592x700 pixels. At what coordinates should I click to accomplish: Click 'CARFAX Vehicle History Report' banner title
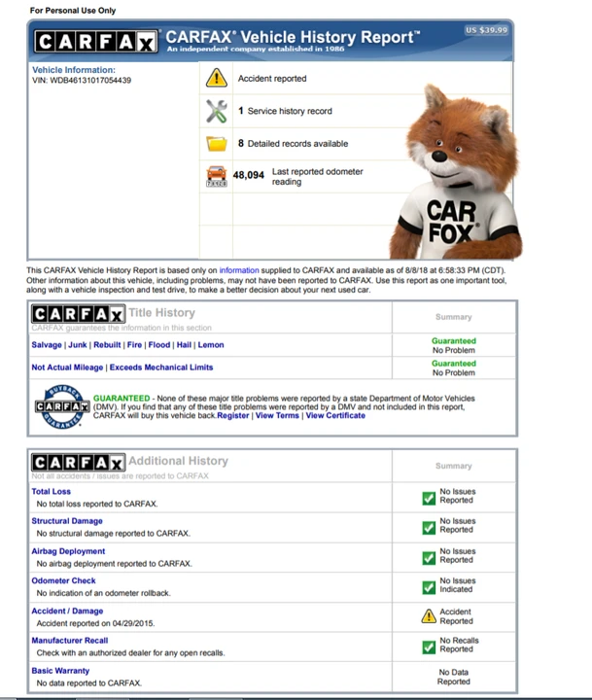pos(293,37)
